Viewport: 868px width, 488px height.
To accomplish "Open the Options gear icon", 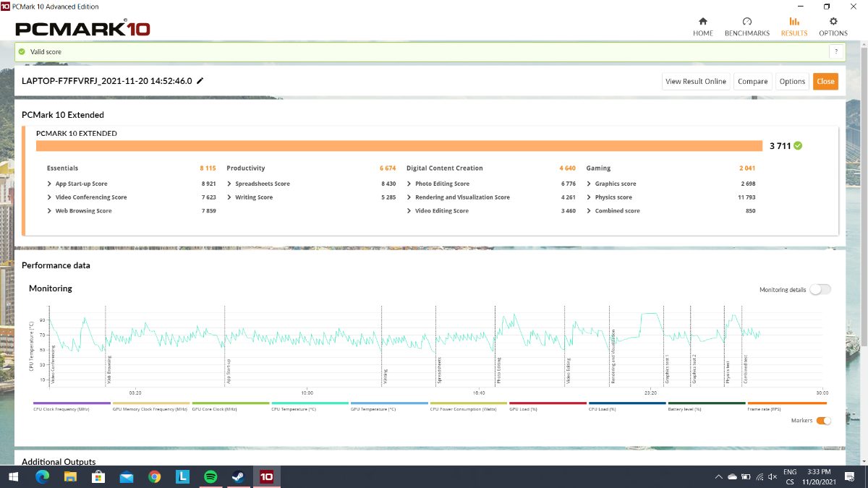I will coord(833,22).
